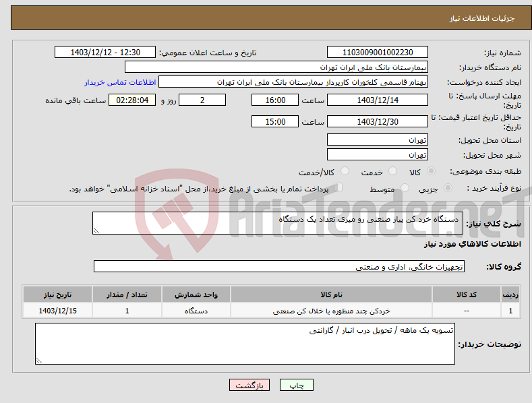Click the delivery city field تهران
532x403 pixels.
pos(378,155)
